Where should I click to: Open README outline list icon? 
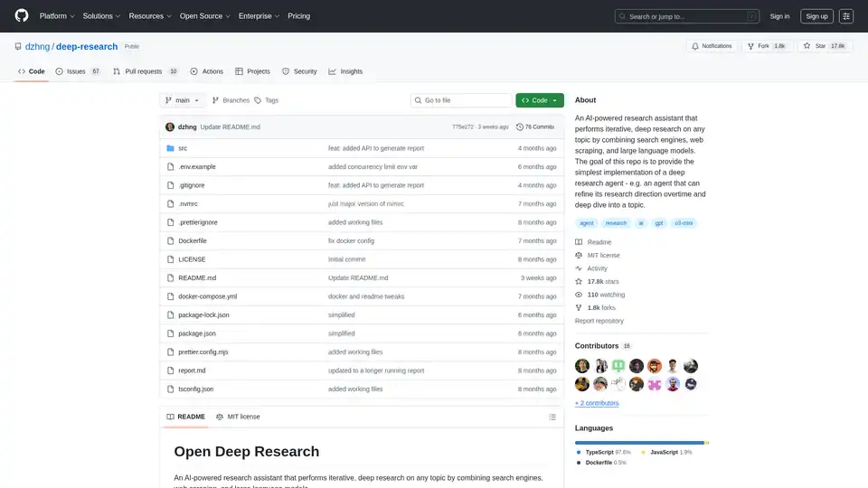pos(552,417)
